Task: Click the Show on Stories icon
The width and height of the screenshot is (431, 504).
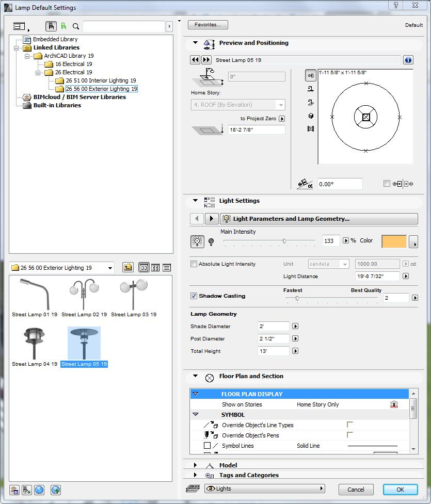Action: point(394,404)
